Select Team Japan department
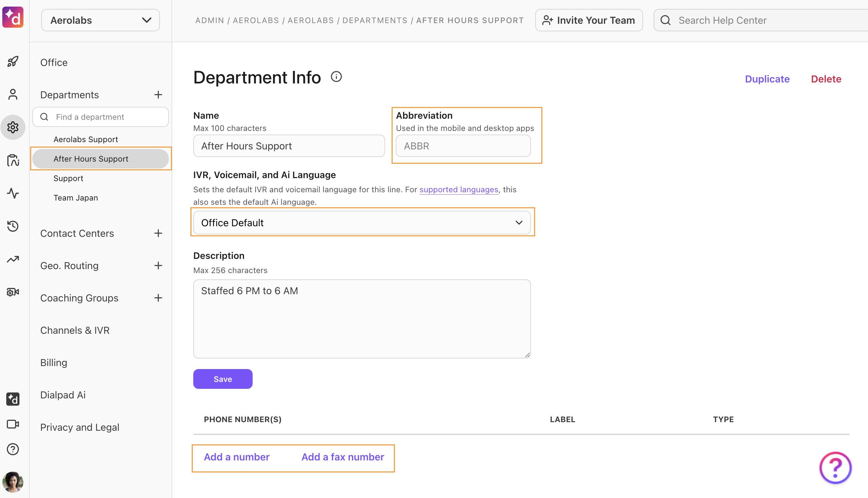 [76, 198]
